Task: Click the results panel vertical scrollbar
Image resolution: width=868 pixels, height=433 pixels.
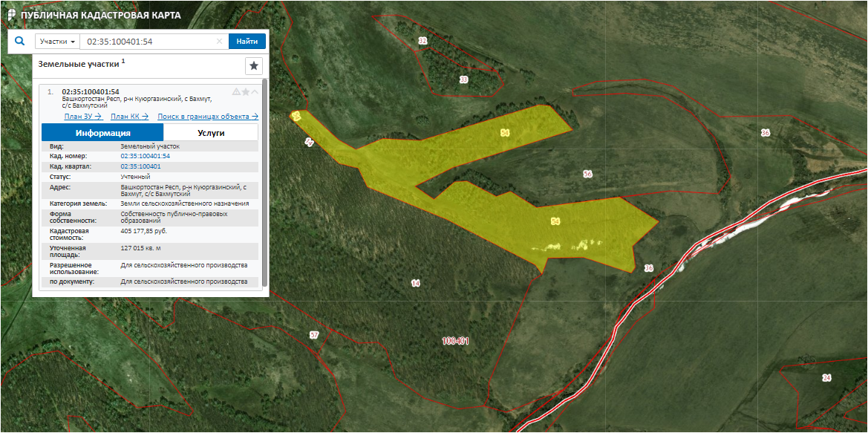Action: pyautogui.click(x=264, y=186)
